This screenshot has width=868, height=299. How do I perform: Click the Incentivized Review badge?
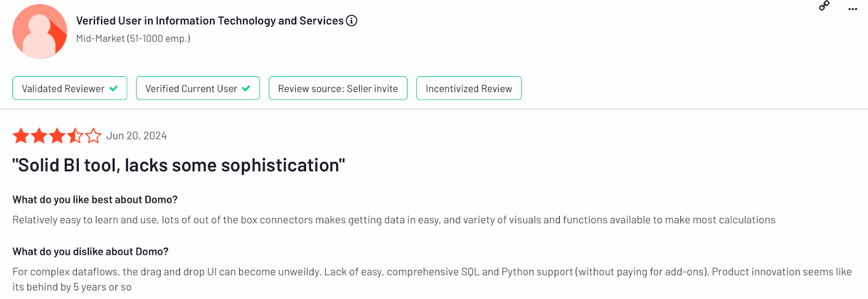coord(469,88)
